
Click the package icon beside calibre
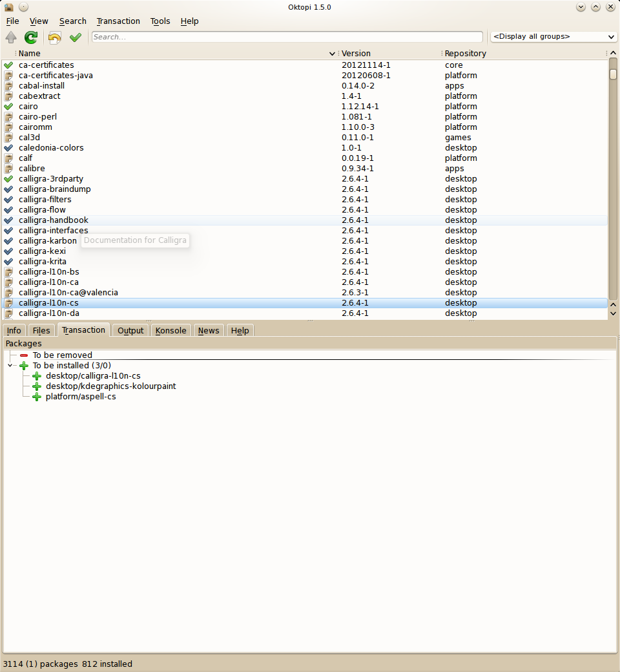coord(8,169)
